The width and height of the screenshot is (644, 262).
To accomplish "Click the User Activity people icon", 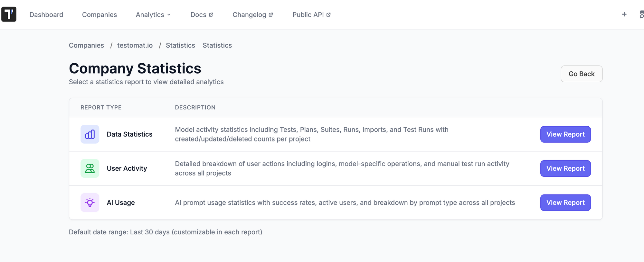I will pyautogui.click(x=90, y=168).
